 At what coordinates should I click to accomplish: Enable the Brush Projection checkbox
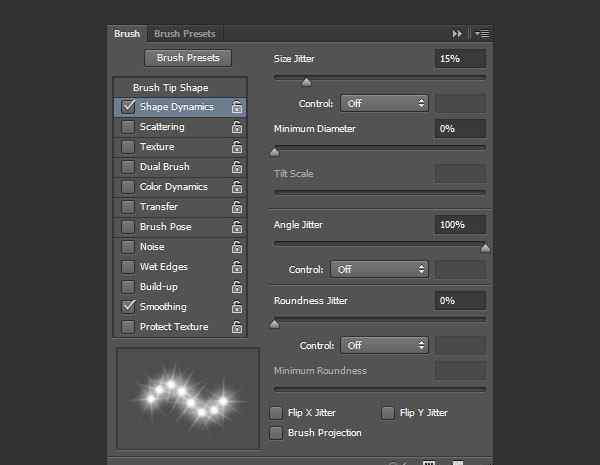point(276,433)
